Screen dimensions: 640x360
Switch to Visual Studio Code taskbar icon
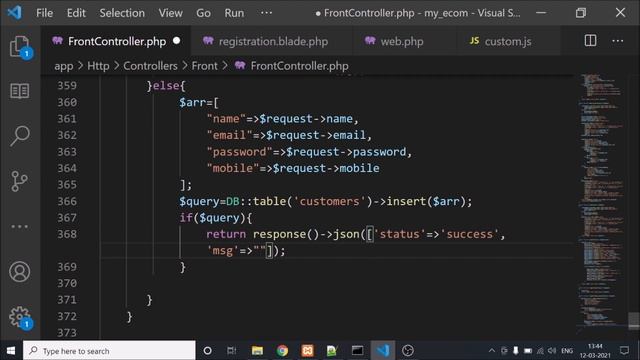[x=382, y=351]
